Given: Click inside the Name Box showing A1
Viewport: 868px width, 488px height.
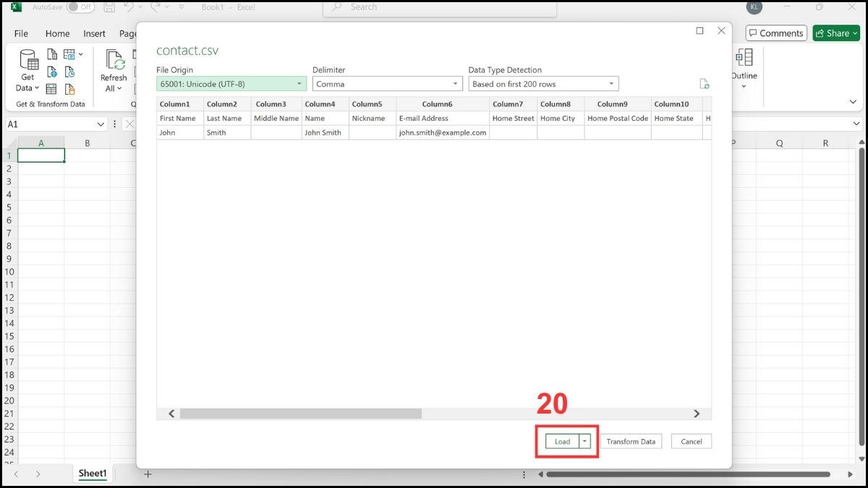Looking at the screenshot, I should pos(51,124).
